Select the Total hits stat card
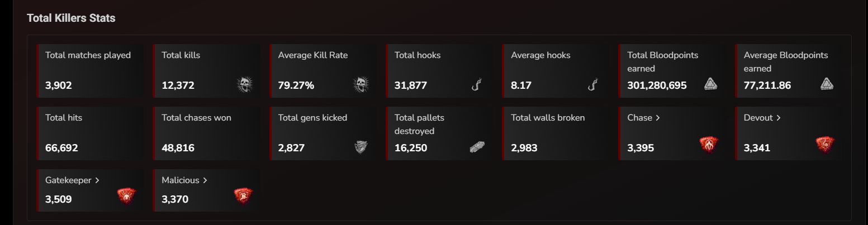 tap(90, 133)
